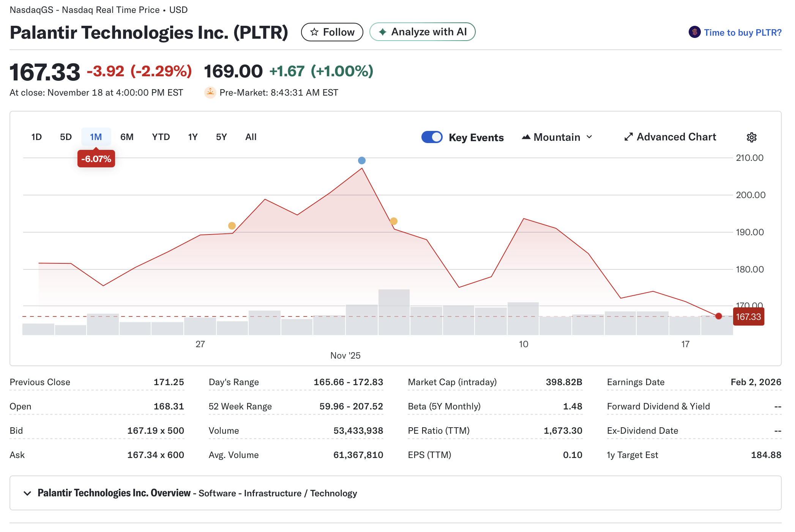The image size is (795, 532).
Task: Click the mountain chart-type icon
Action: coord(526,137)
